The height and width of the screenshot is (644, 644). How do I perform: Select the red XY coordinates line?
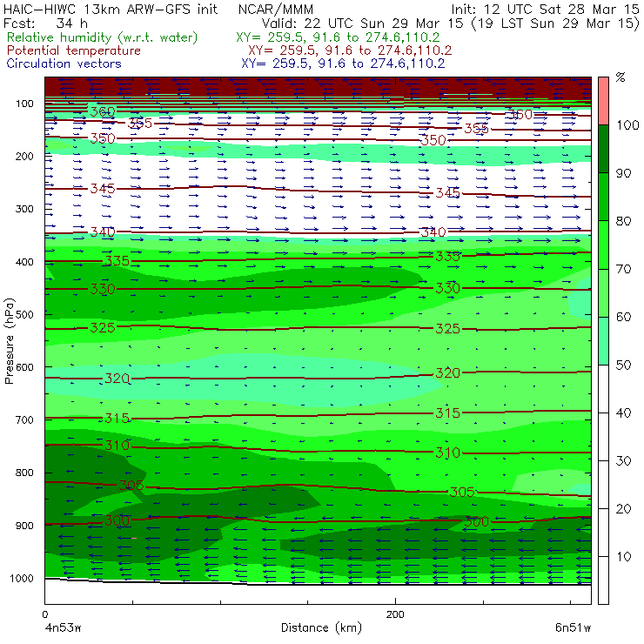coord(350,50)
